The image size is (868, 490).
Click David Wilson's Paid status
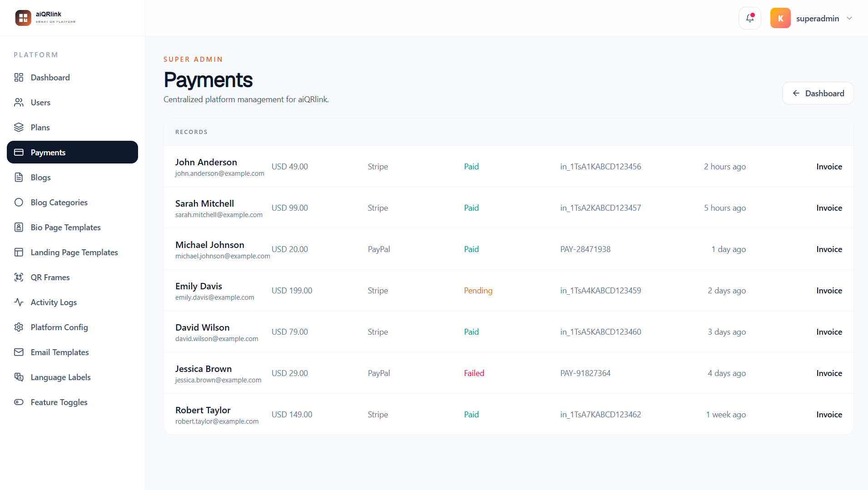(x=471, y=332)
